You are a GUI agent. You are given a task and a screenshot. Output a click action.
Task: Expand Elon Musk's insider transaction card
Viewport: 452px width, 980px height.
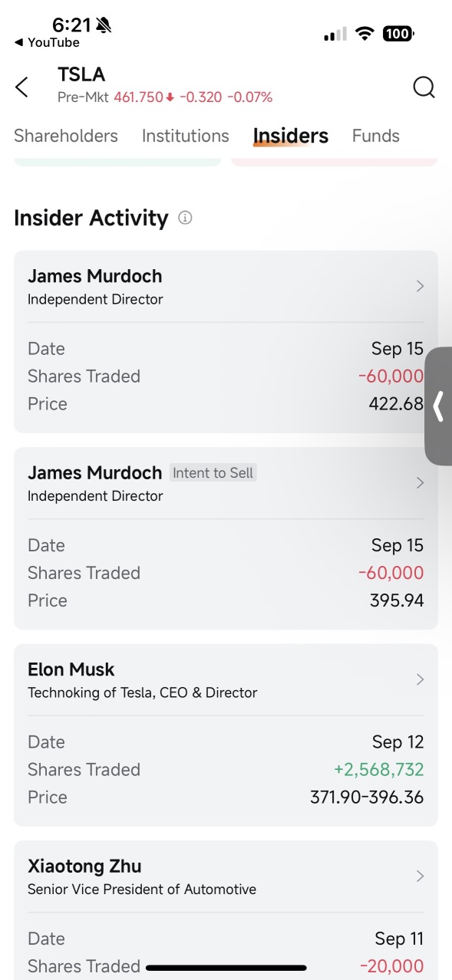pos(420,679)
